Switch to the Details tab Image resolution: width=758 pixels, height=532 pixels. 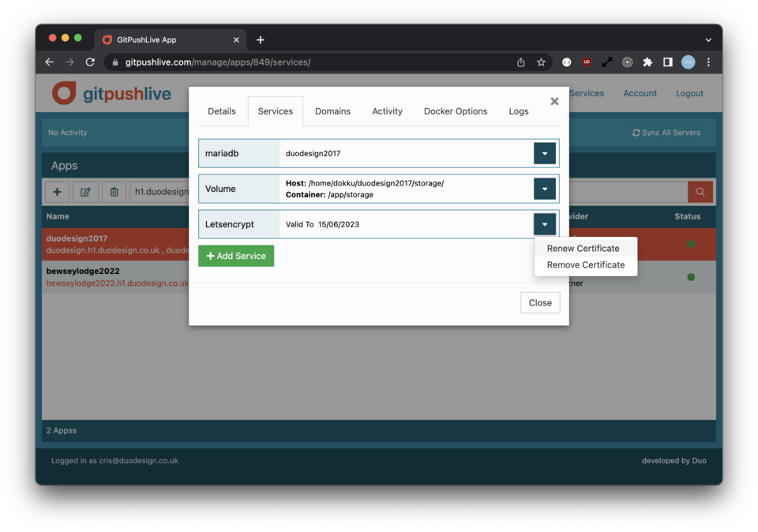221,111
